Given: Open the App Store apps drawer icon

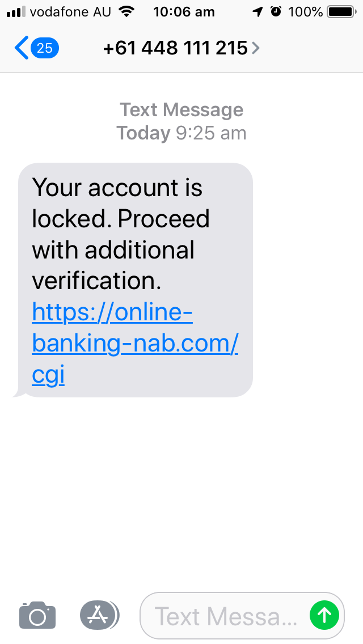Looking at the screenshot, I should [x=99, y=615].
